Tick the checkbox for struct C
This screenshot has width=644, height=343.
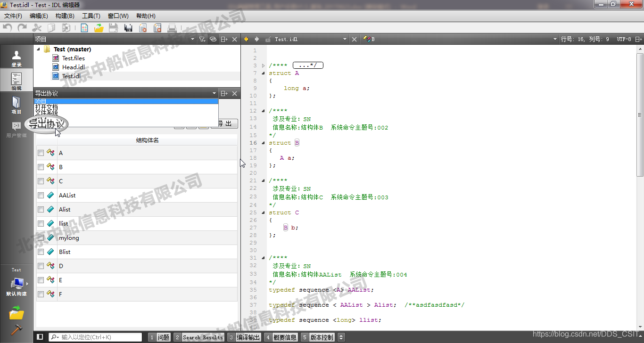pos(41,181)
